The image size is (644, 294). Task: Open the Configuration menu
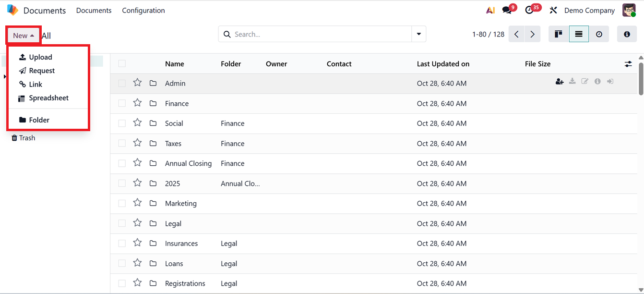143,10
